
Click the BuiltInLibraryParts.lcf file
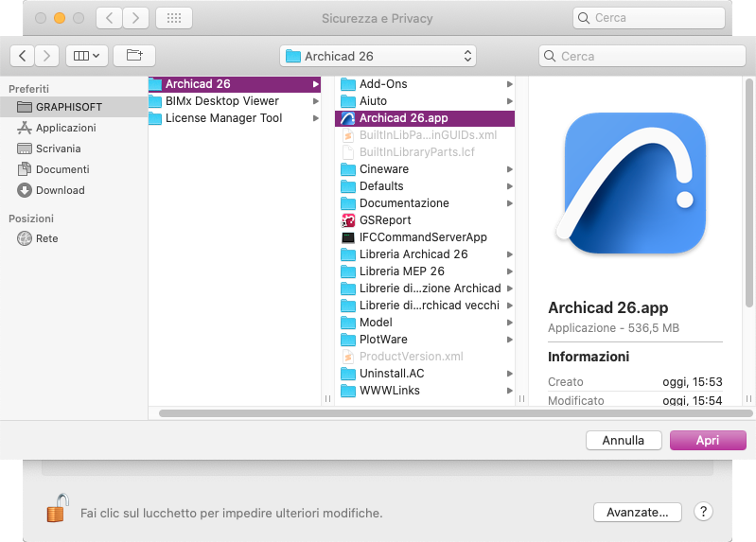(425, 152)
